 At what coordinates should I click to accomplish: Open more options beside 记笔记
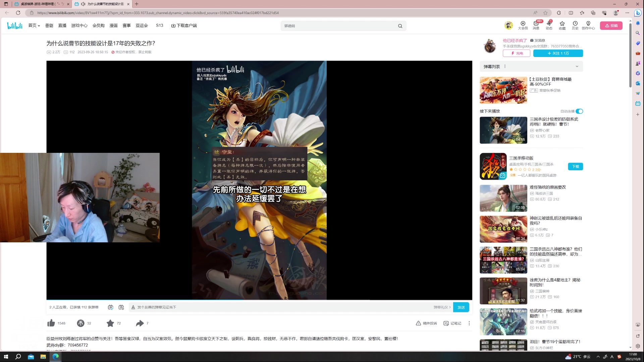pyautogui.click(x=469, y=323)
